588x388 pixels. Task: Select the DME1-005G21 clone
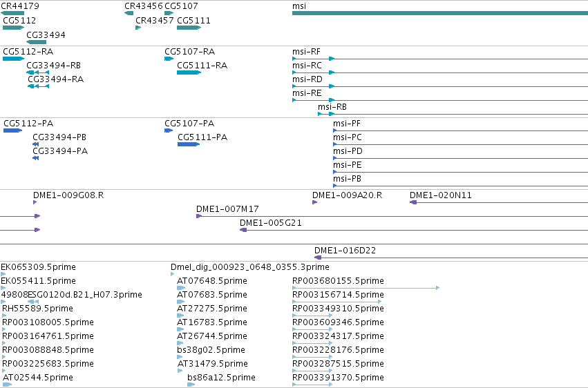coord(414,230)
